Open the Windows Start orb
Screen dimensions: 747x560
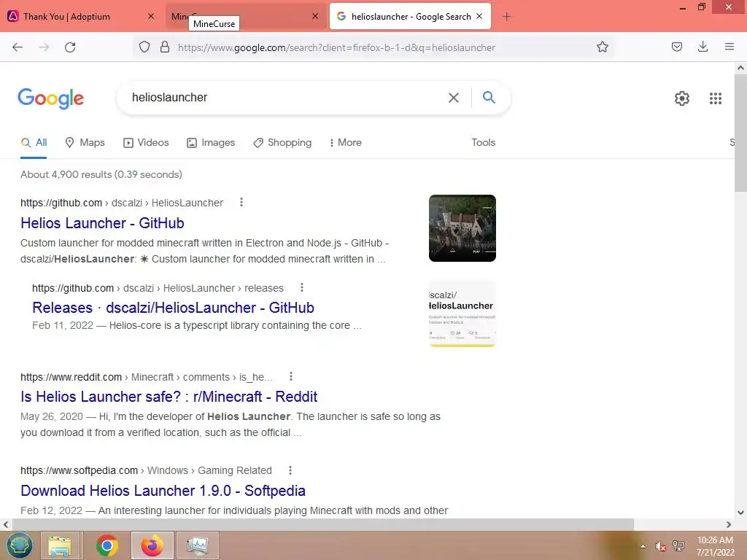(20, 545)
